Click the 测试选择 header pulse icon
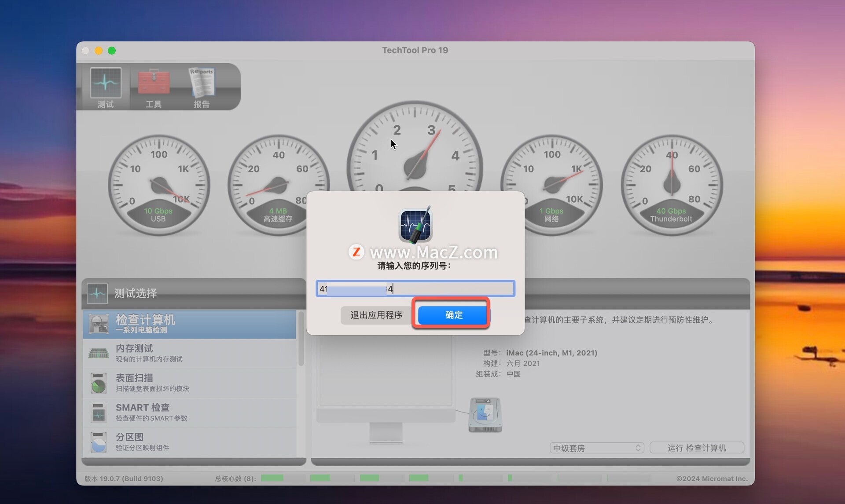 click(x=97, y=293)
